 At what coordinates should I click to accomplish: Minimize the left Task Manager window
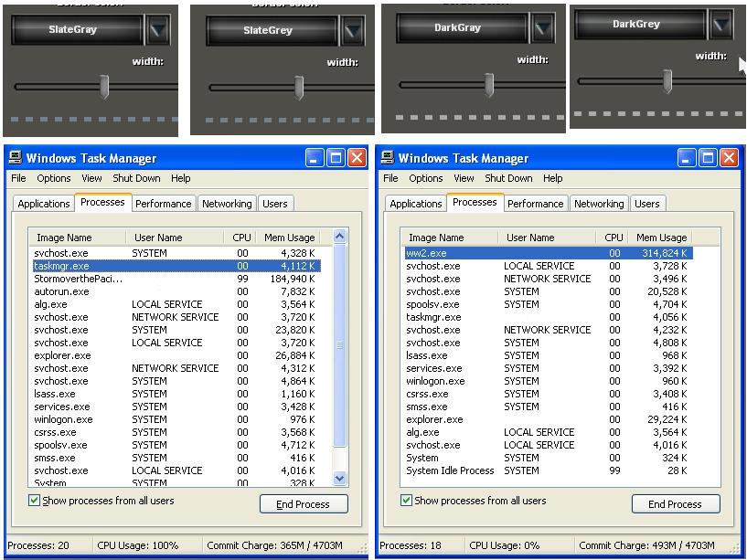pyautogui.click(x=315, y=158)
